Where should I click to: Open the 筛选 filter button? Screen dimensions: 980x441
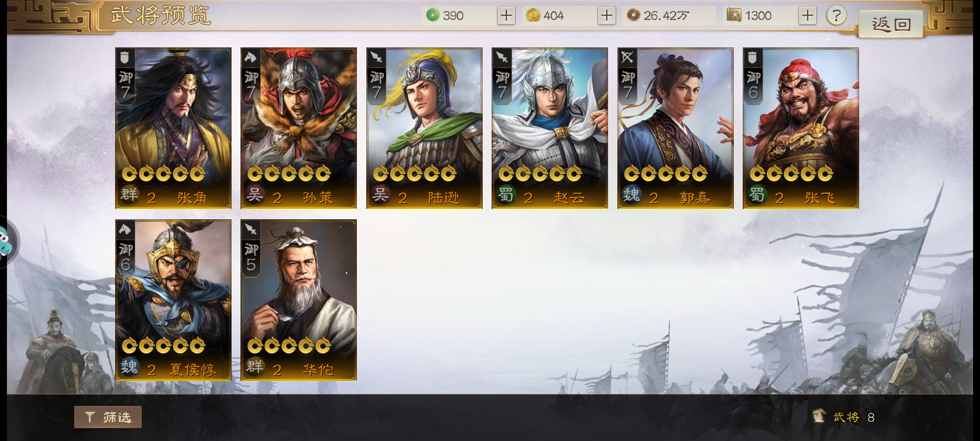(x=108, y=417)
